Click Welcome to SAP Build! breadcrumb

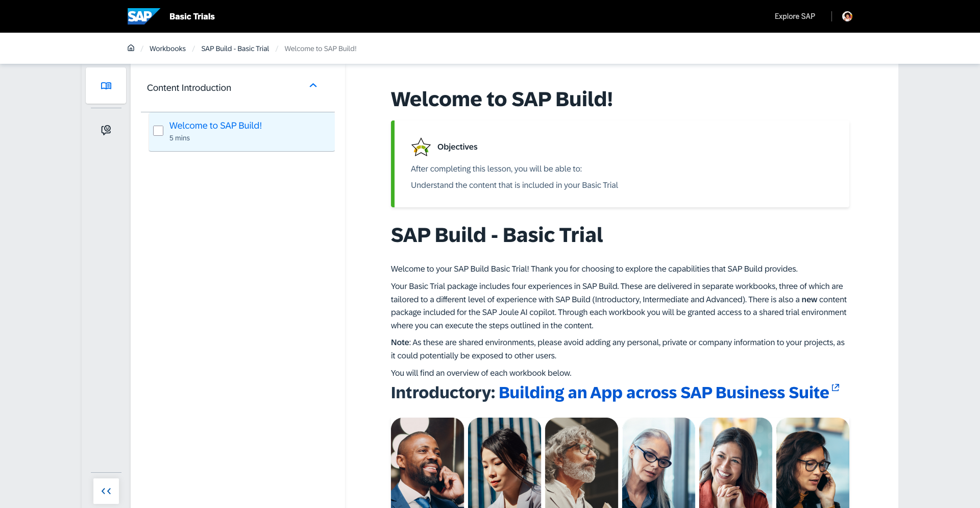321,49
